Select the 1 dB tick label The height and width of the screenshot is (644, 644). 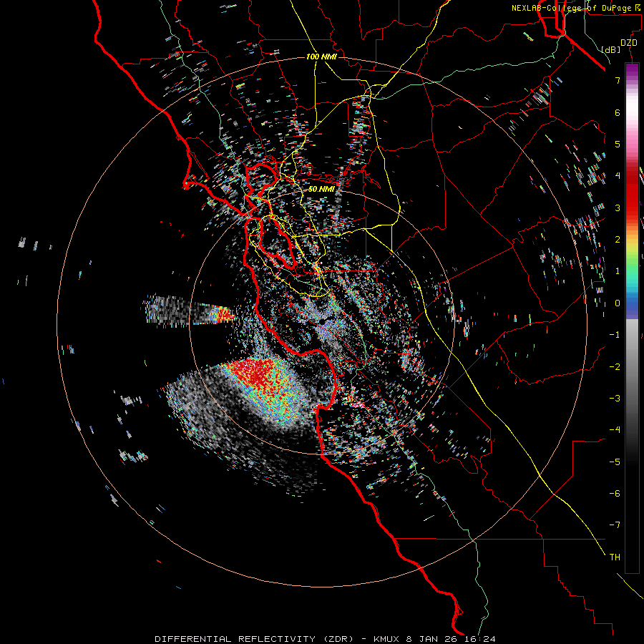(x=618, y=271)
